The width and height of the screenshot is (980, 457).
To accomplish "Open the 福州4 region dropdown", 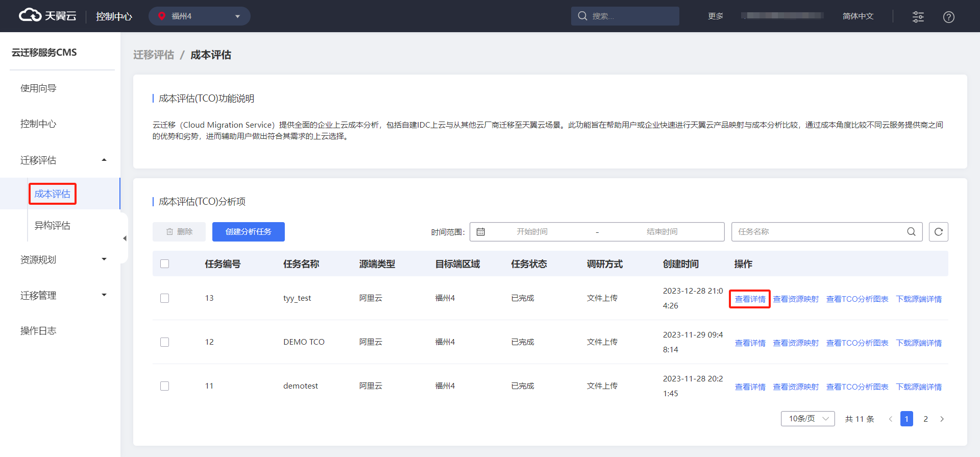I will pos(199,16).
